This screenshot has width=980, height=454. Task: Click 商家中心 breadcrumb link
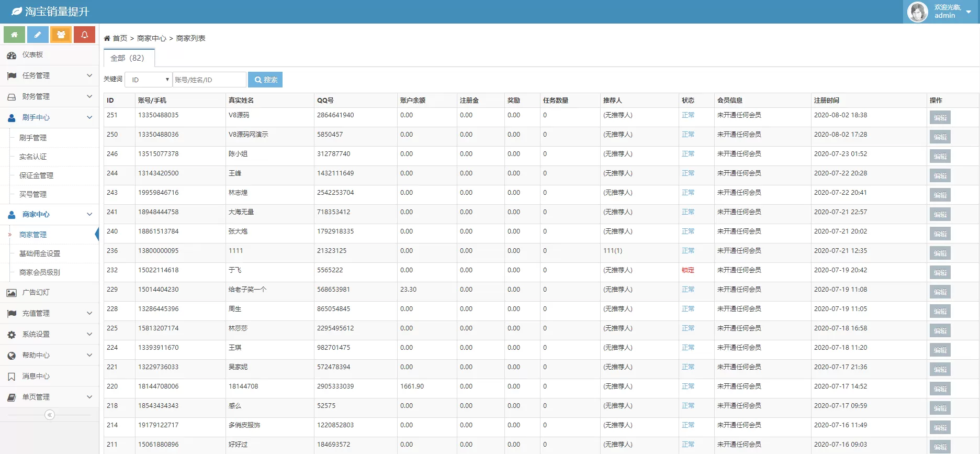(151, 38)
